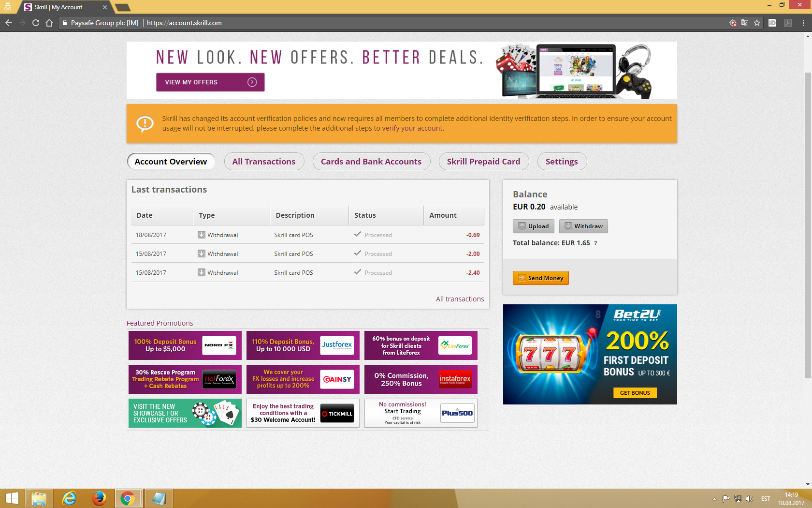Open NordFX 100% Deposit Bonus promotion
Viewport: 812px width, 508px height.
185,345
